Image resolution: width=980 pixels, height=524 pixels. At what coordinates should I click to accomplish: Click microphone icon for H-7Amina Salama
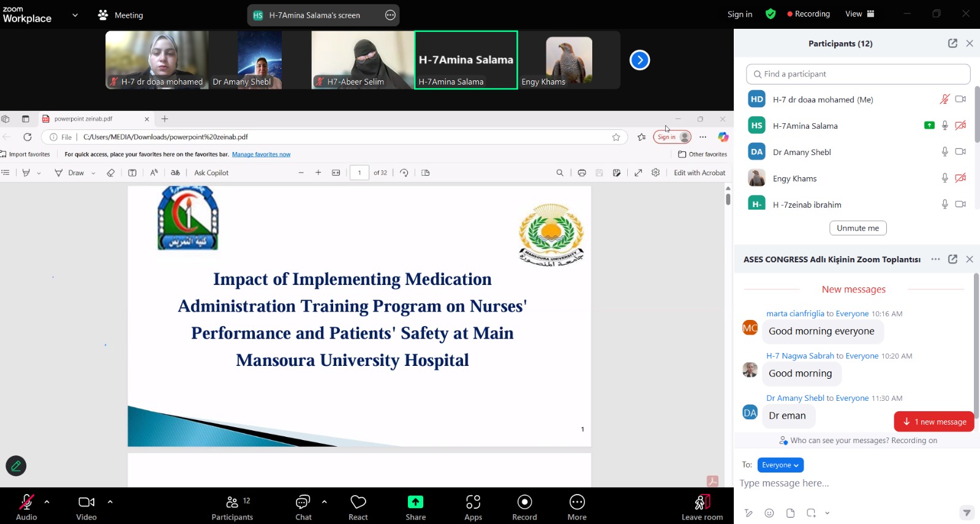(x=944, y=126)
